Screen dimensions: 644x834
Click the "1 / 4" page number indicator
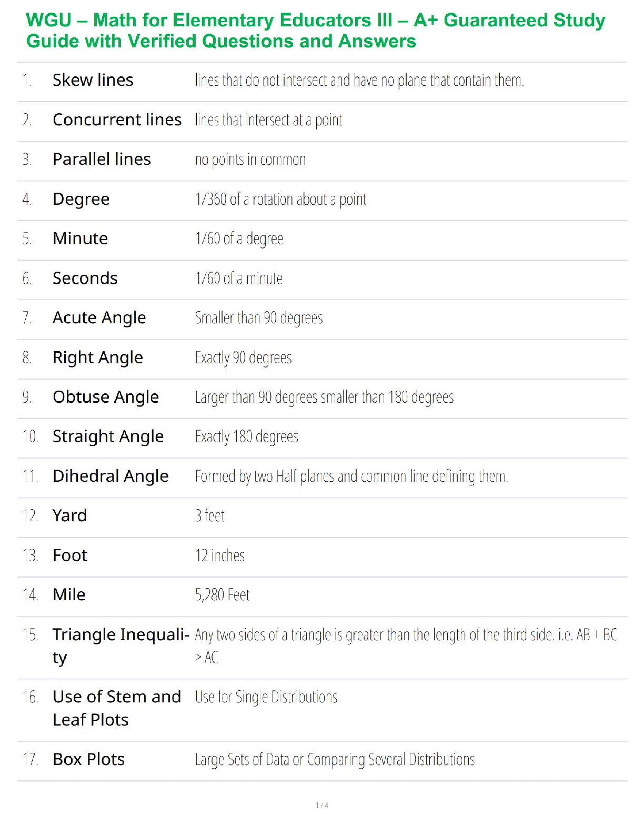click(322, 806)
